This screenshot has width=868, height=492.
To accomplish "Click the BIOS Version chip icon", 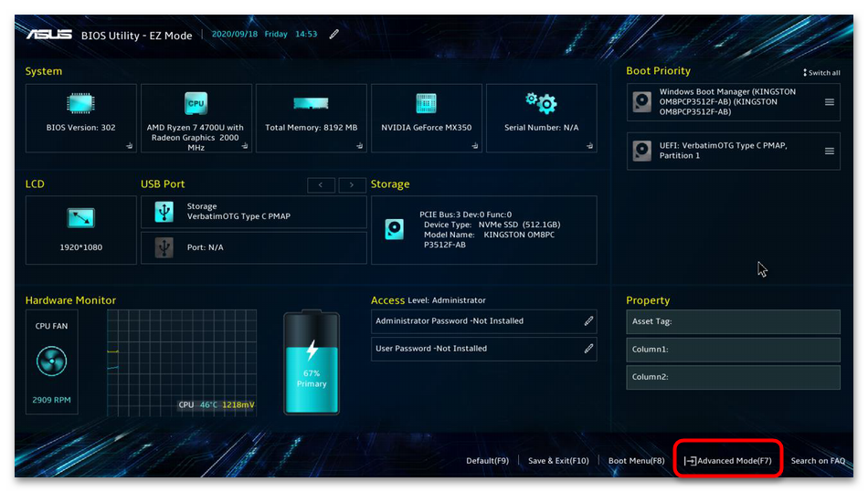I will (x=80, y=103).
